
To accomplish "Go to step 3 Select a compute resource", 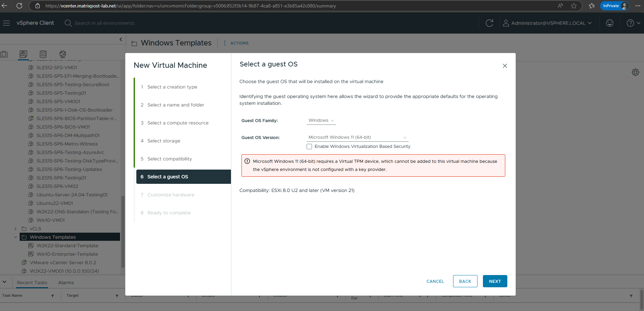I will click(x=178, y=123).
